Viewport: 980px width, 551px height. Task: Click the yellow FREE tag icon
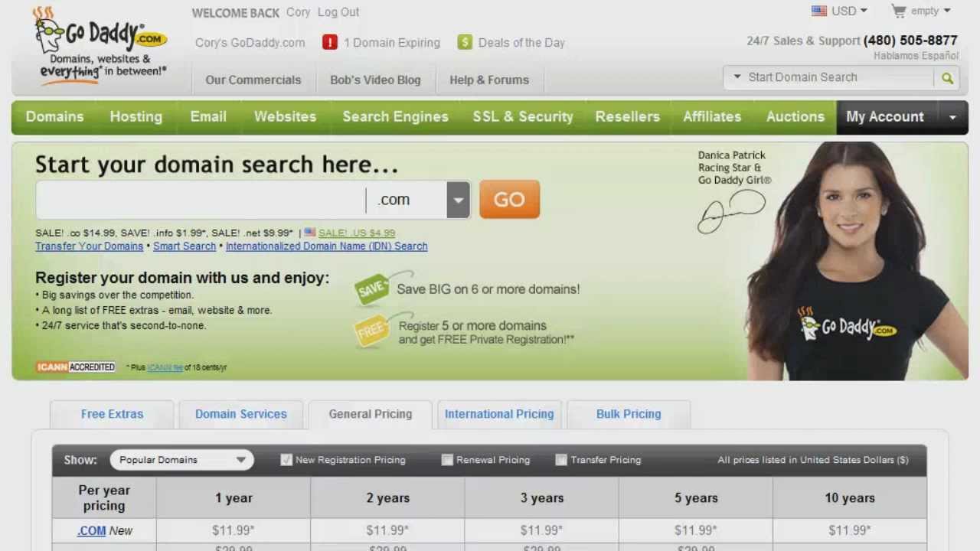click(x=371, y=331)
